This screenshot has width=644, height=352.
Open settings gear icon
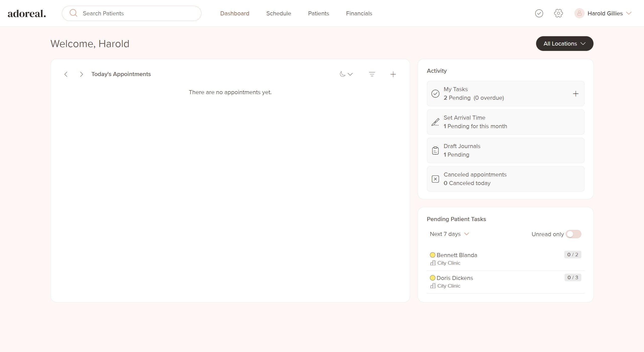point(558,13)
